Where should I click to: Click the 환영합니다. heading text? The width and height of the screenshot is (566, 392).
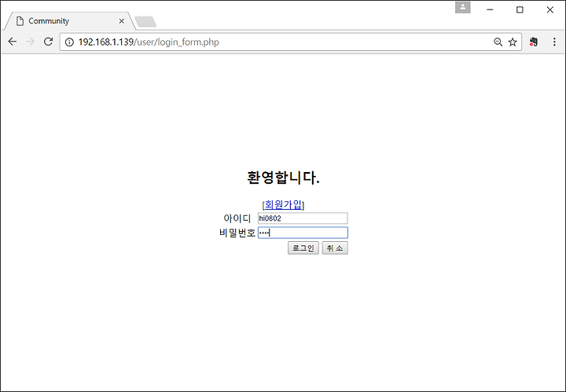[283, 178]
